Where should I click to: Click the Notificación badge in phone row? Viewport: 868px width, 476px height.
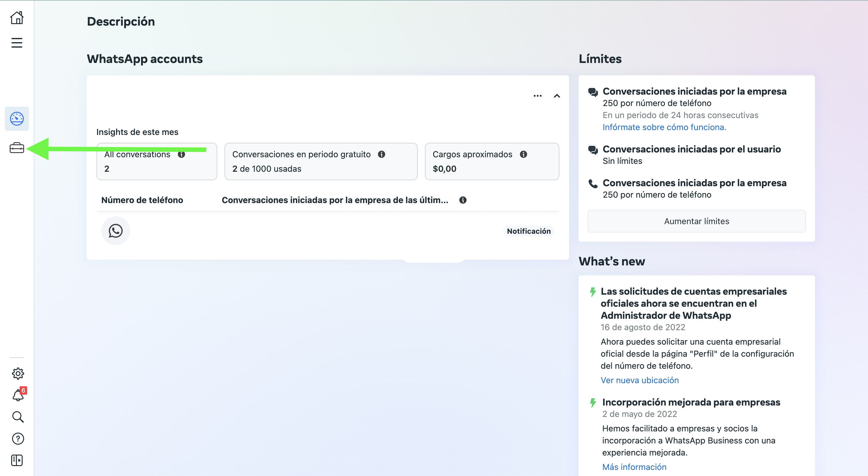pyautogui.click(x=529, y=231)
